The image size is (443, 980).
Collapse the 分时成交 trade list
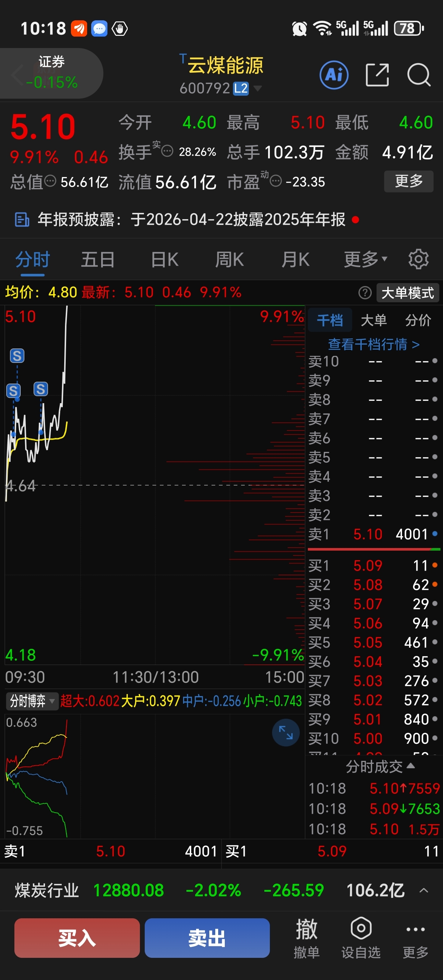380,766
